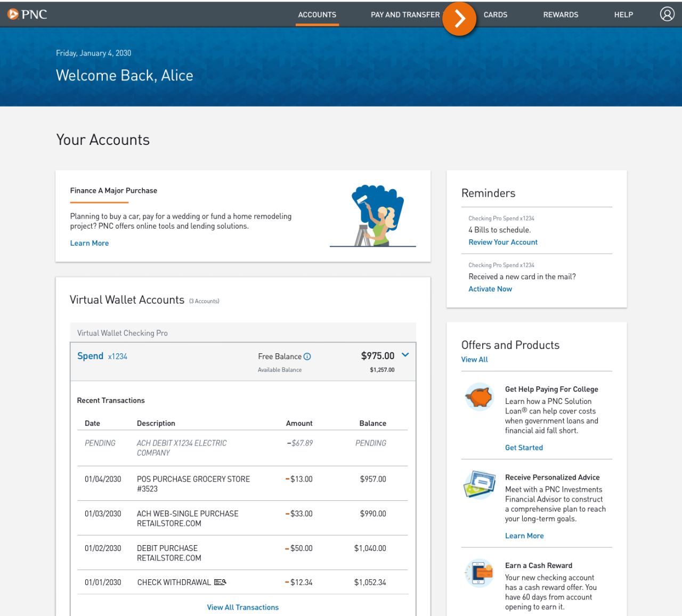Open the check image icon on CHECK WITHDRAWAL

pyautogui.click(x=220, y=582)
